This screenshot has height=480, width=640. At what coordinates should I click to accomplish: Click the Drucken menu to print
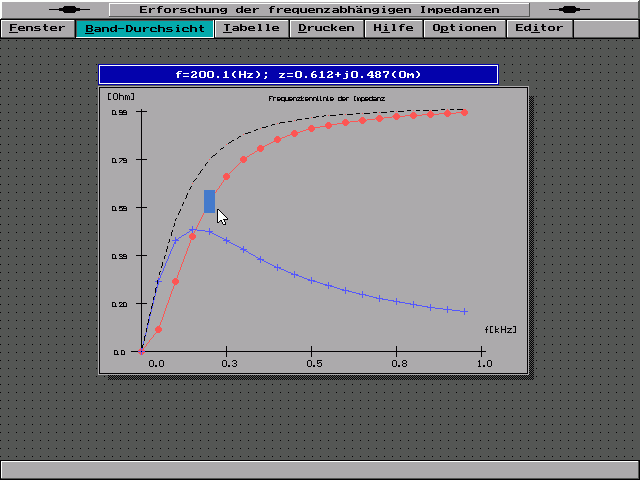[x=327, y=28]
